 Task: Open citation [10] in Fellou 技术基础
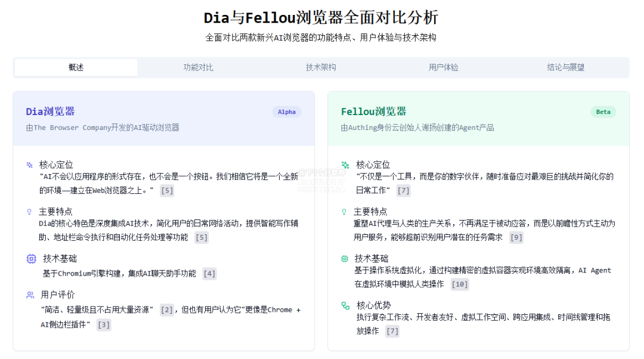click(459, 284)
